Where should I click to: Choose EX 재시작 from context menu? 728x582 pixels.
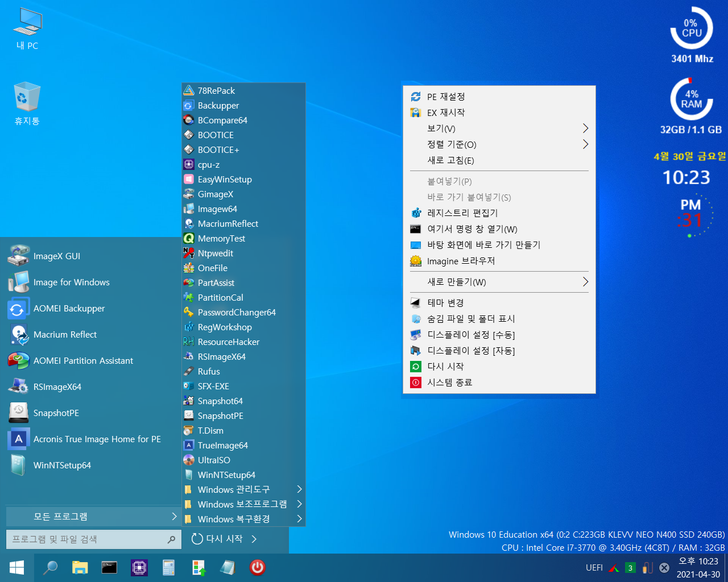pyautogui.click(x=499, y=113)
